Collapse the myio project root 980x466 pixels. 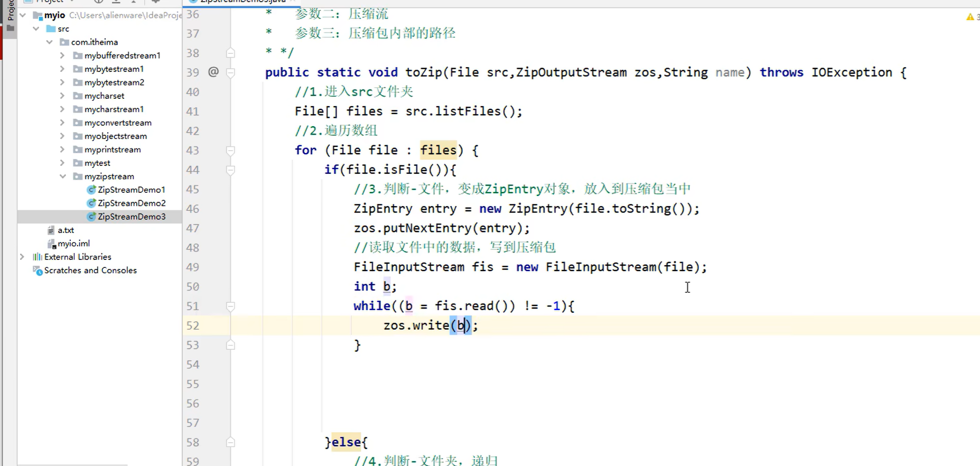click(23, 15)
